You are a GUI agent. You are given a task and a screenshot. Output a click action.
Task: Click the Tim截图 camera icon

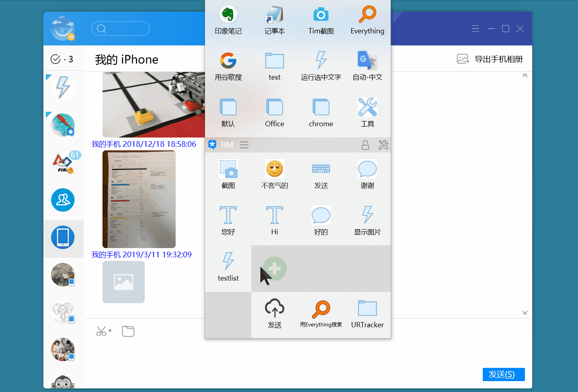coord(321,15)
